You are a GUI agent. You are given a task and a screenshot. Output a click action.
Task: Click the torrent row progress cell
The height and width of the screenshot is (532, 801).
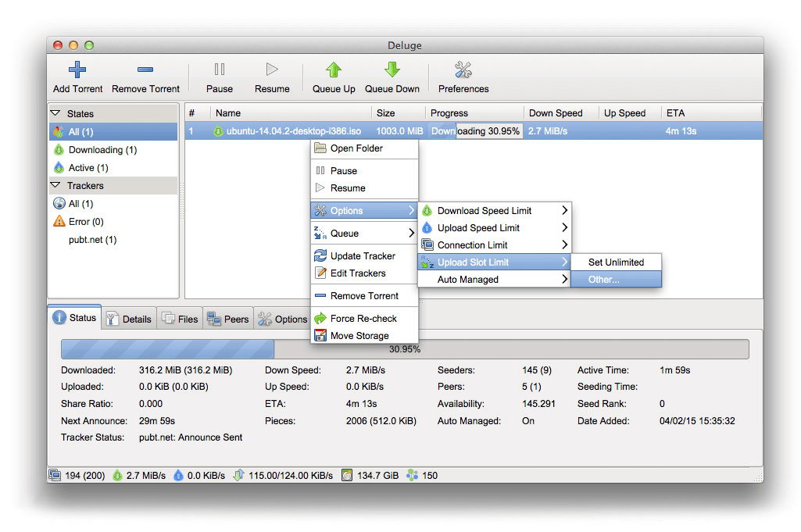pos(475,131)
